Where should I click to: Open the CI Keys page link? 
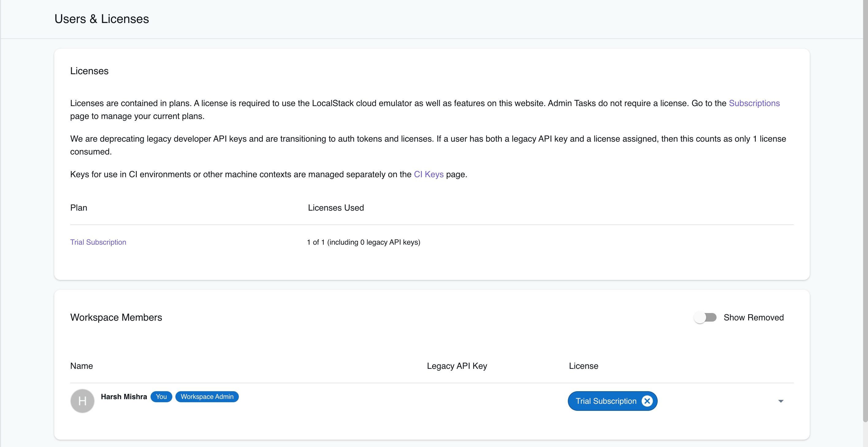point(428,174)
